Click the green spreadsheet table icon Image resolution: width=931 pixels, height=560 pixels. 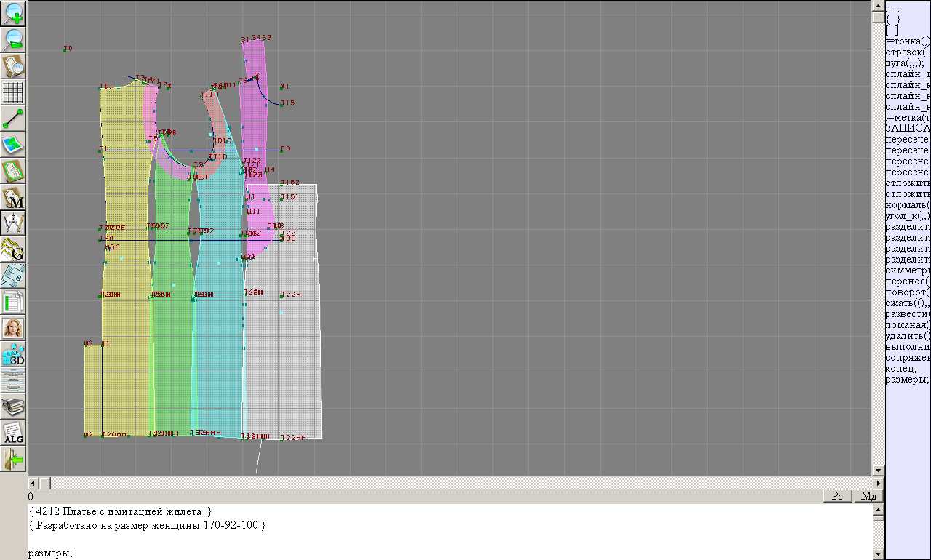(x=13, y=302)
